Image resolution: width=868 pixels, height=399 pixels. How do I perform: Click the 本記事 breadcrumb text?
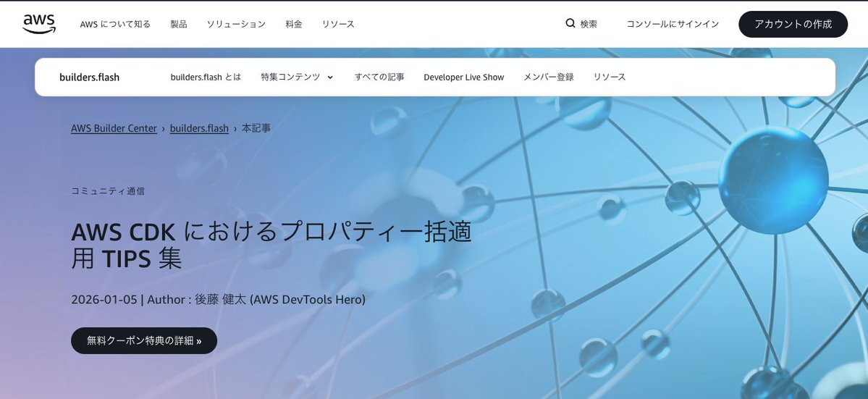(256, 128)
